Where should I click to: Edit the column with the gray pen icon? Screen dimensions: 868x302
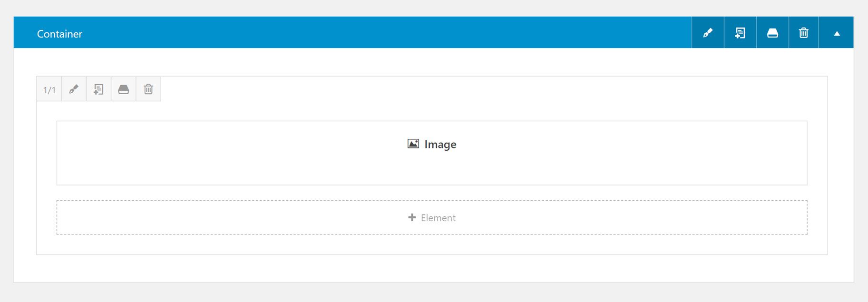coord(74,89)
